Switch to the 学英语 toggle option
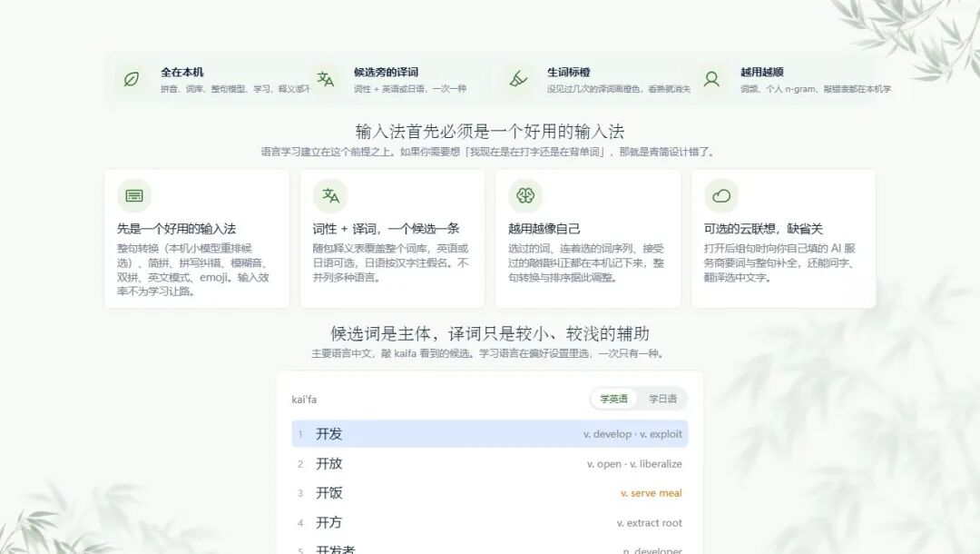This screenshot has height=554, width=980. point(613,399)
